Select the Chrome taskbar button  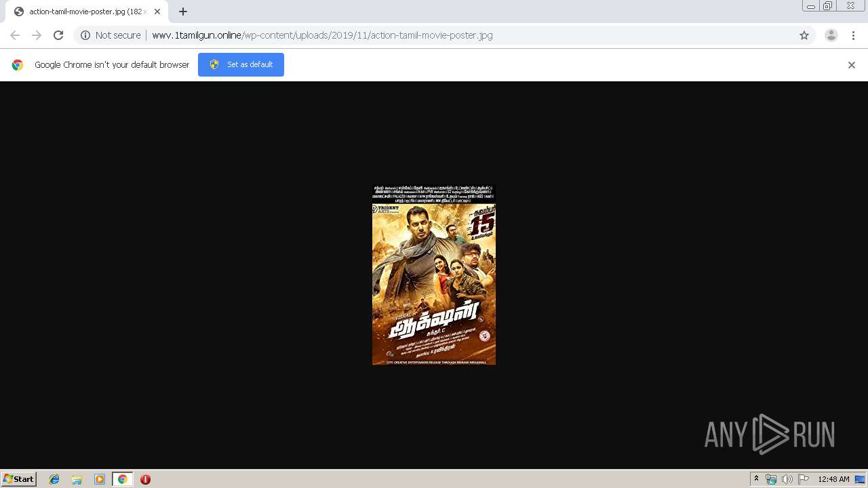point(122,479)
